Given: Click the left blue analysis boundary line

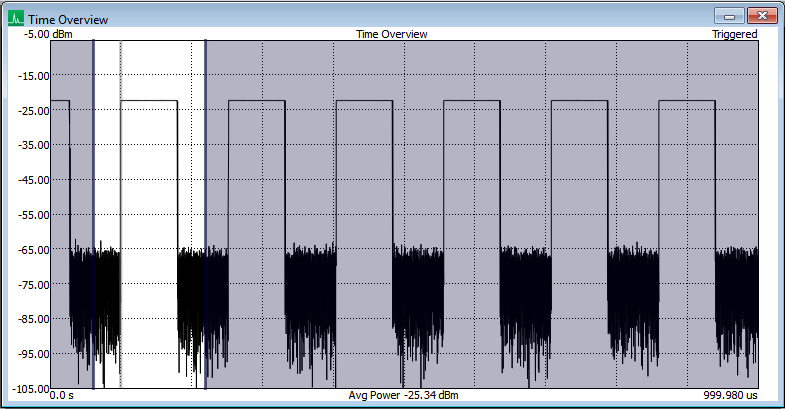Looking at the screenshot, I should [x=94, y=214].
